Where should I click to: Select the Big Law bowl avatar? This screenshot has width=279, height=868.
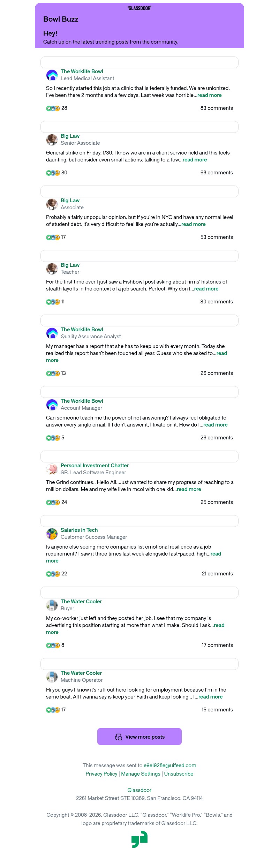[52, 139]
